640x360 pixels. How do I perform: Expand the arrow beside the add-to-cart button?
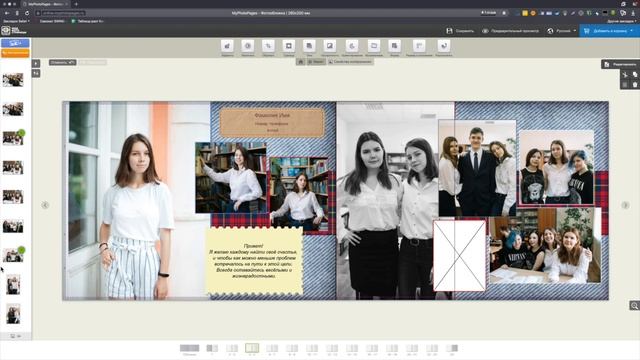pyautogui.click(x=632, y=31)
